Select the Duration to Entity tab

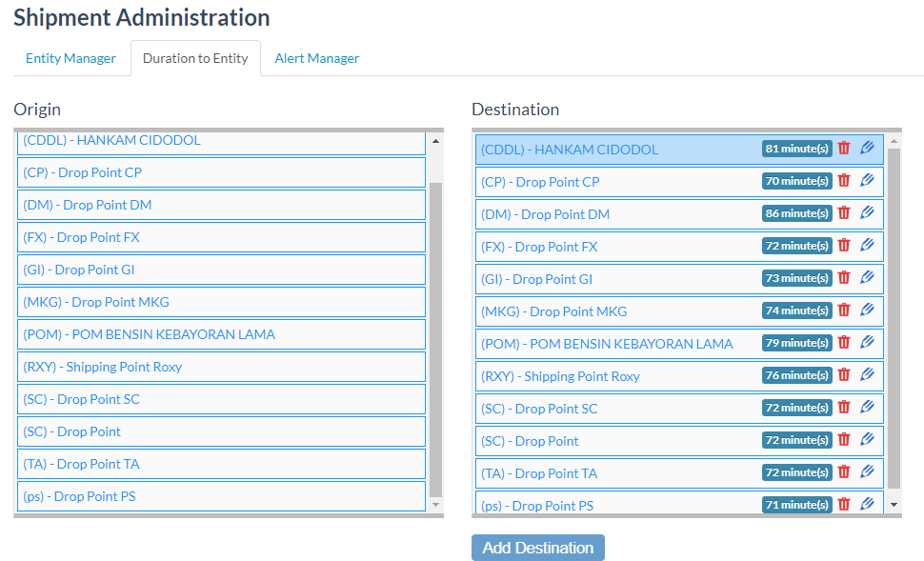point(195,59)
